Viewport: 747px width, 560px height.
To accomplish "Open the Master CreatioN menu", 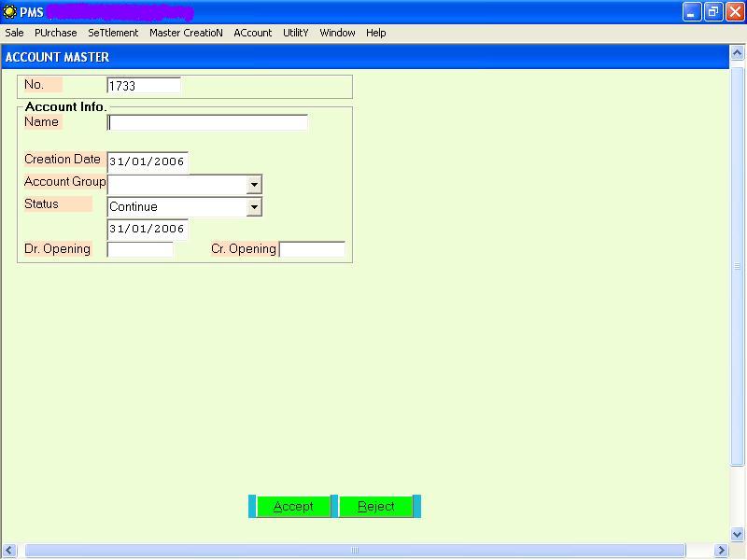I will pos(186,33).
